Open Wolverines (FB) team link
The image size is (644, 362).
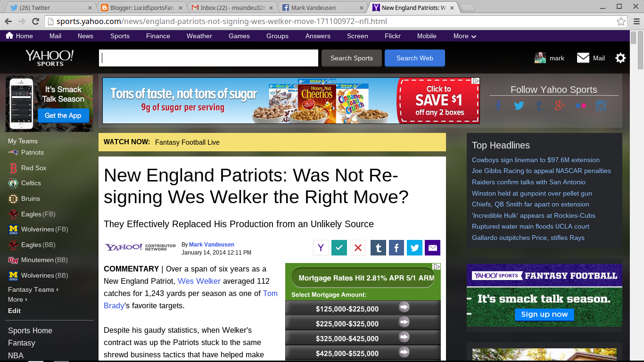click(x=45, y=229)
